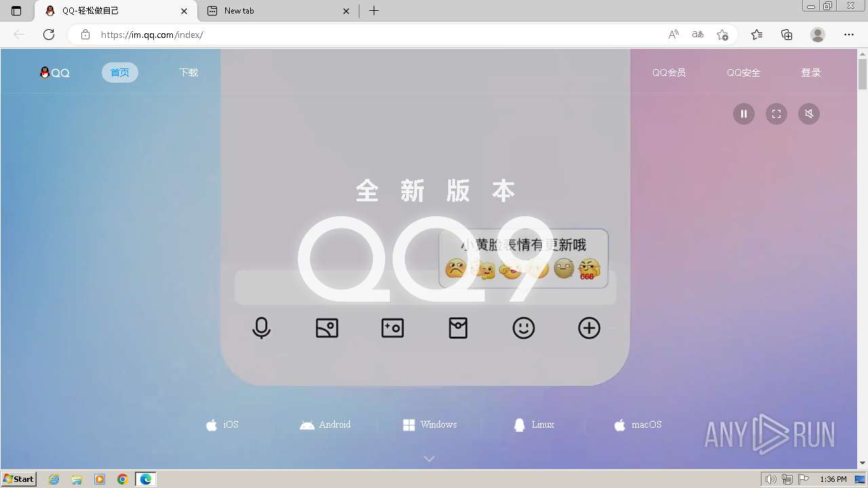Close the QQ browser tab
Screen dimensions: 868x488
[x=184, y=11]
